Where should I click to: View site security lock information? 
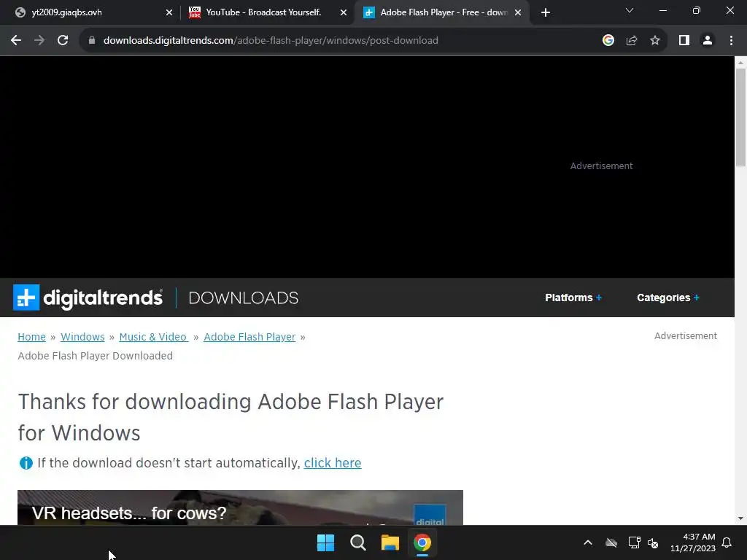[x=92, y=41]
